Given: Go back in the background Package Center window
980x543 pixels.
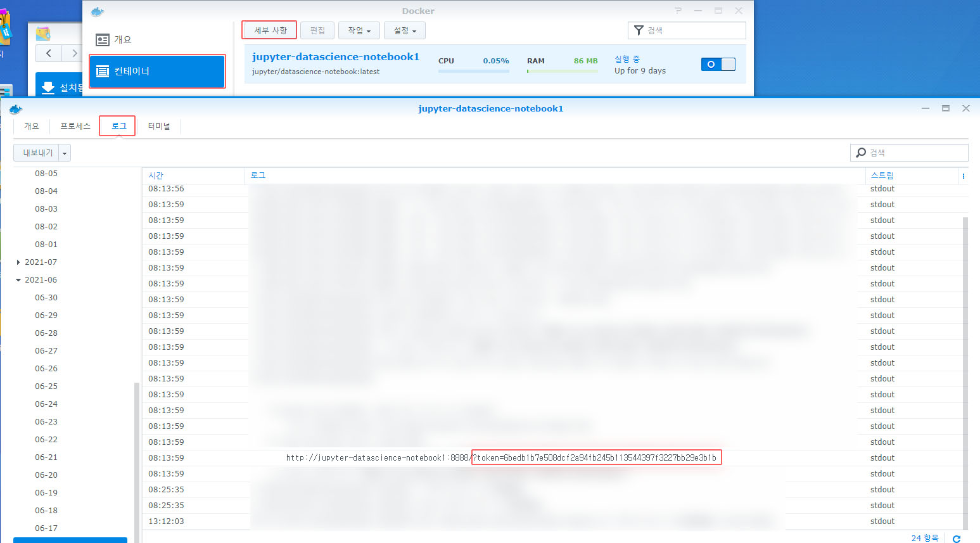Looking at the screenshot, I should click(x=49, y=53).
